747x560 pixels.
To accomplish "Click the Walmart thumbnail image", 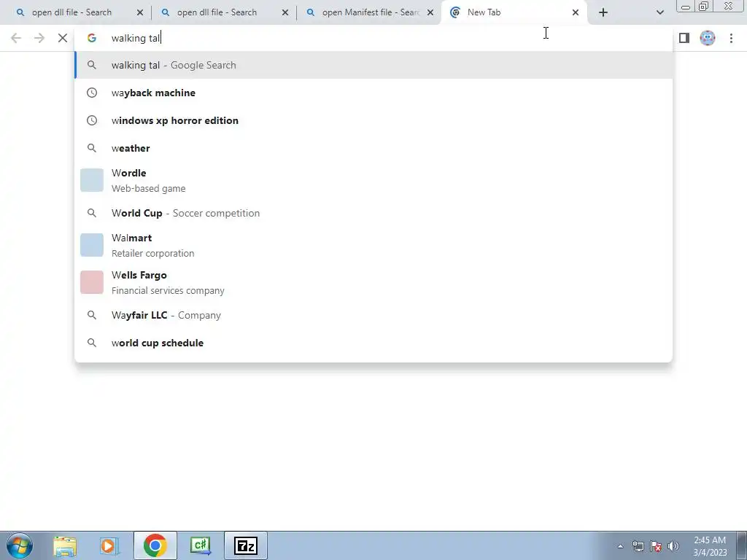I will tap(92, 245).
